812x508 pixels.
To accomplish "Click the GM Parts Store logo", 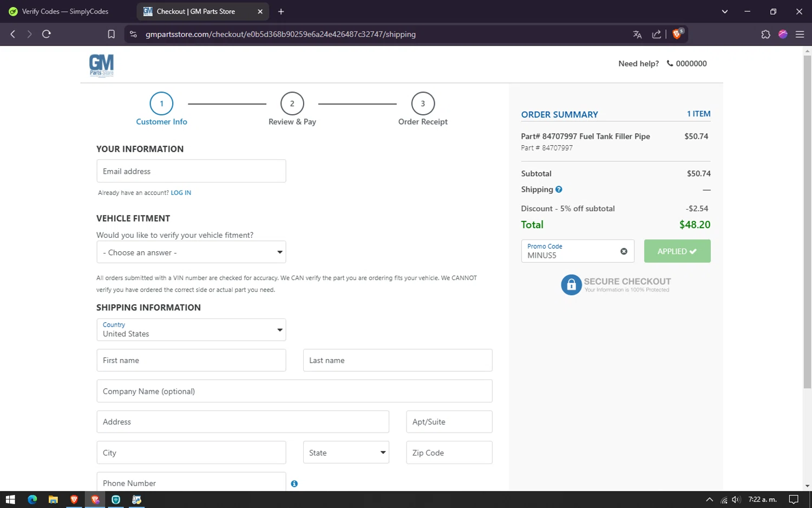I will 101,66.
